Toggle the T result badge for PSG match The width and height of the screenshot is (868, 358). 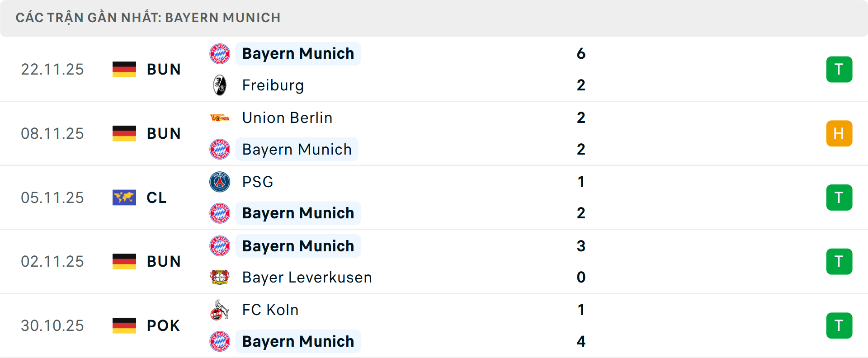[x=839, y=198]
